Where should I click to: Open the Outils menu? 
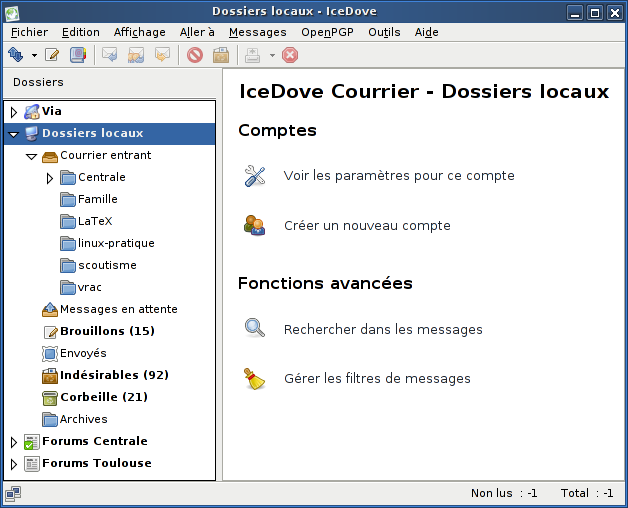coord(384,32)
